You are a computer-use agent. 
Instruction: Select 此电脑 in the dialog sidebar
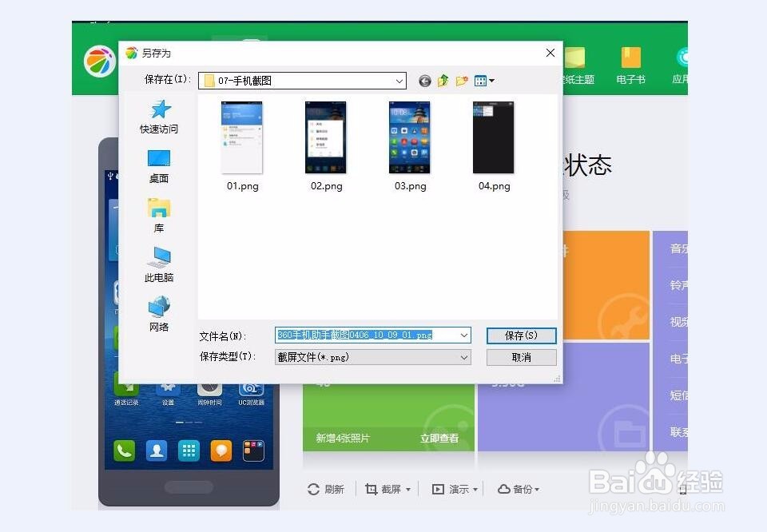[x=158, y=266]
